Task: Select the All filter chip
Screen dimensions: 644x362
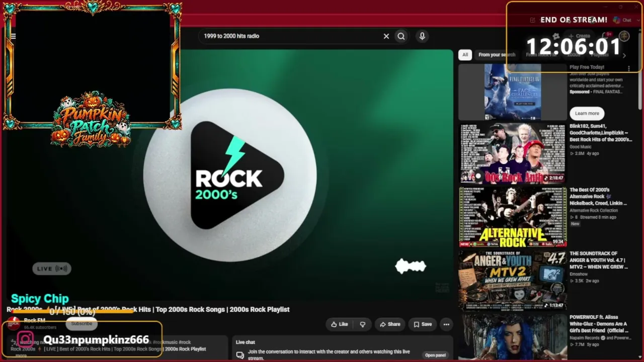Action: pyautogui.click(x=465, y=55)
